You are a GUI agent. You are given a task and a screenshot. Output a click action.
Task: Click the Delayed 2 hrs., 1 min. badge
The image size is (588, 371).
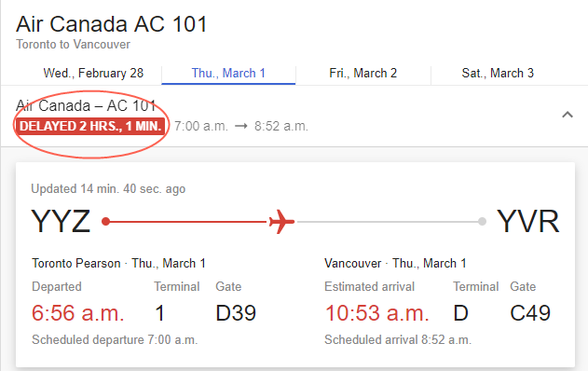(90, 126)
